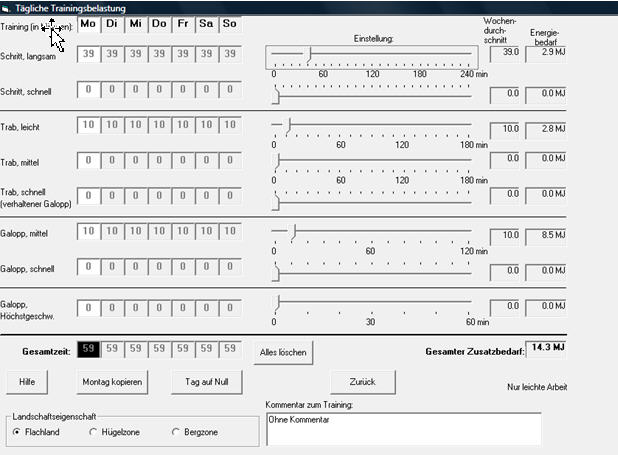Select the Mo day column header
The width and height of the screenshot is (618, 455).
[x=87, y=24]
